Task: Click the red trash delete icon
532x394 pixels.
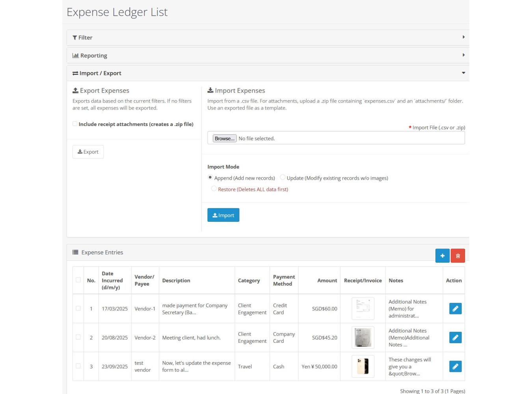Action: [458, 256]
